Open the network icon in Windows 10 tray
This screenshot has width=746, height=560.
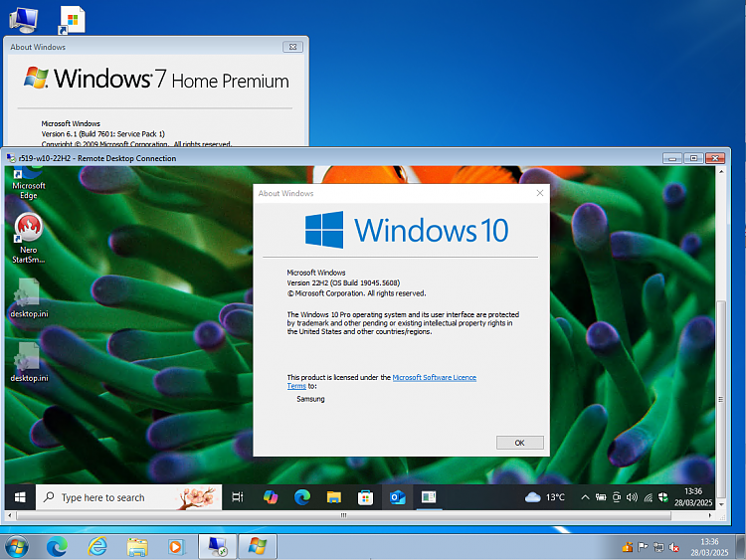pyautogui.click(x=648, y=497)
